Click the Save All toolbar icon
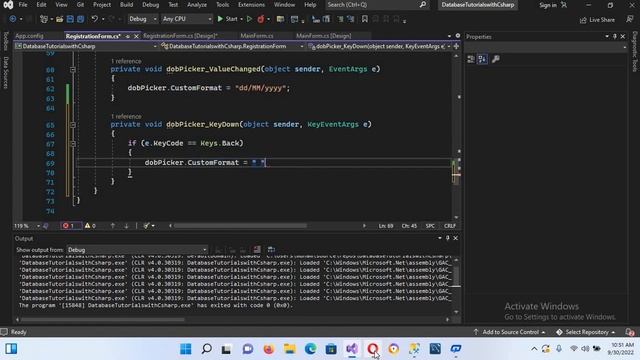The width and height of the screenshot is (640, 360). click(81, 19)
